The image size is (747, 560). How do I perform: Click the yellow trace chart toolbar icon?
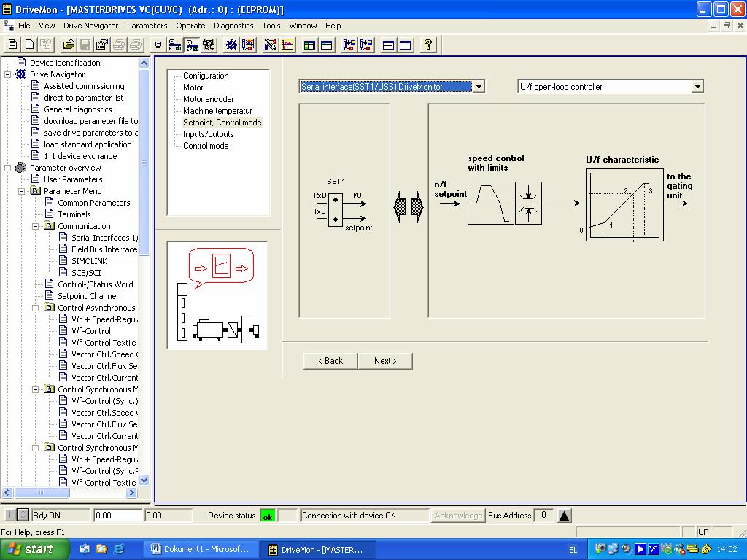pos(287,44)
